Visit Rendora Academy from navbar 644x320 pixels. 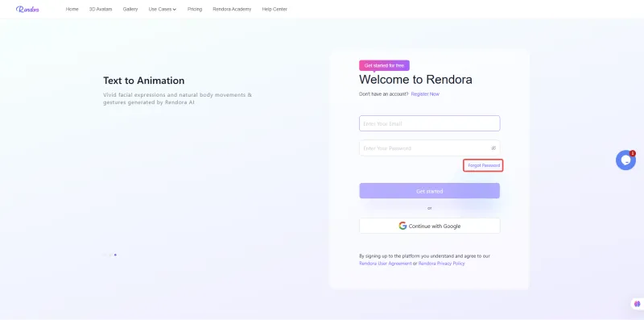232,9
